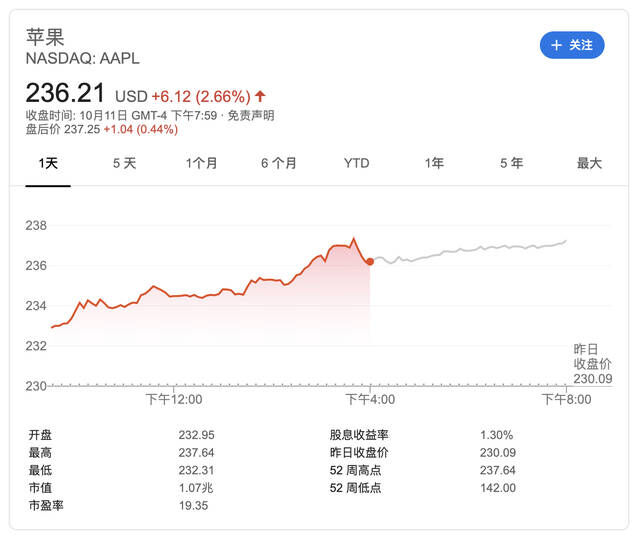The height and width of the screenshot is (539, 640).
Task: Click the 关注 follow button
Action: 572,45
